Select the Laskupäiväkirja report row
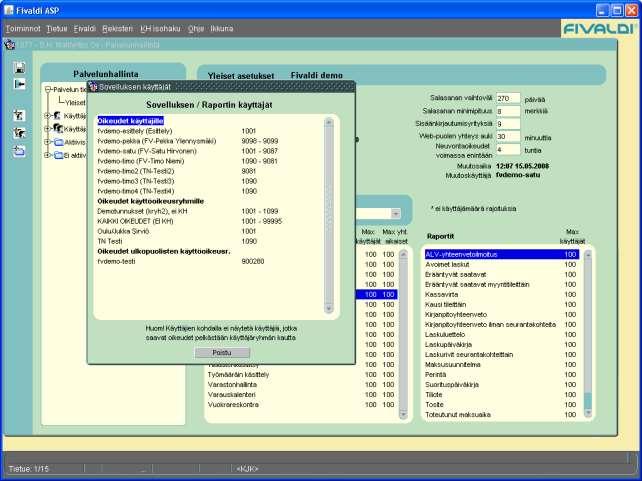The width and height of the screenshot is (642, 481). click(x=502, y=345)
